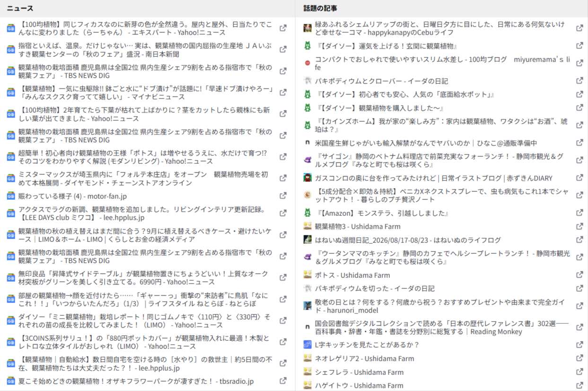Click news source icon beside 【100均植物】同じフィカス row

10,28
